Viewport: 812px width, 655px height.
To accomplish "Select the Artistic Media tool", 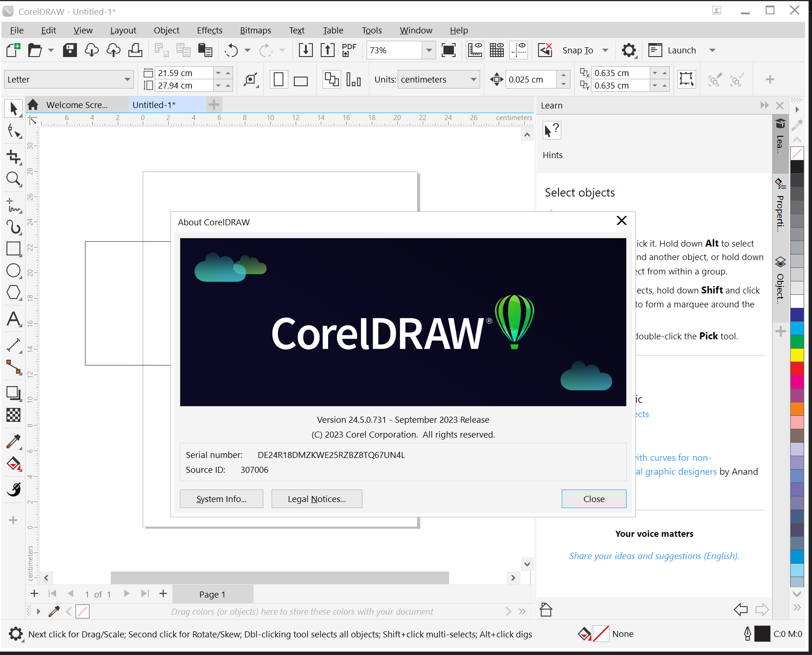I will pyautogui.click(x=13, y=227).
